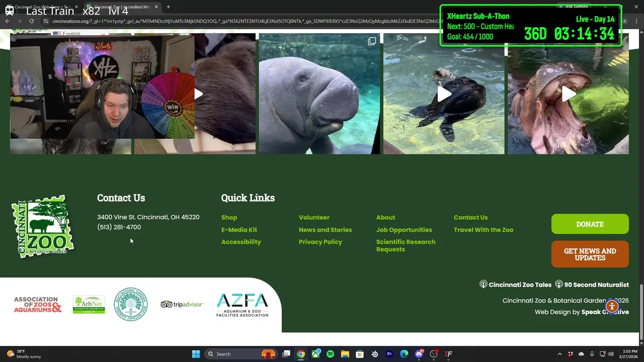Viewport: 644px width, 362px height.
Task: Click the multi-image icon on manatee post
Action: click(372, 42)
